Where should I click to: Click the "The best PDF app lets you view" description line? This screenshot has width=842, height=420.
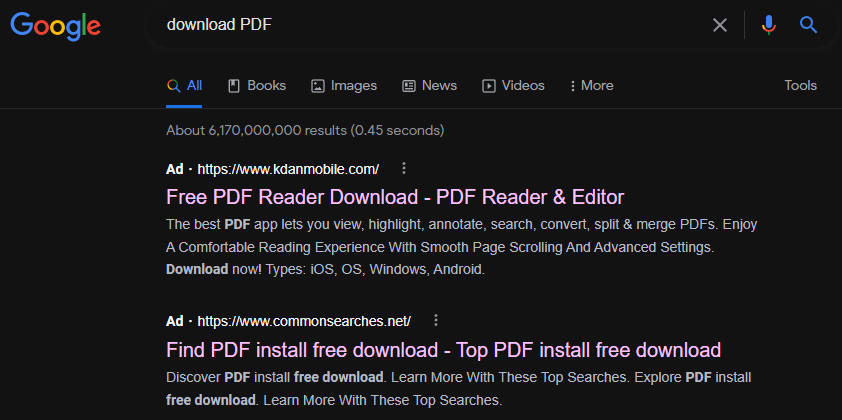pos(461,224)
